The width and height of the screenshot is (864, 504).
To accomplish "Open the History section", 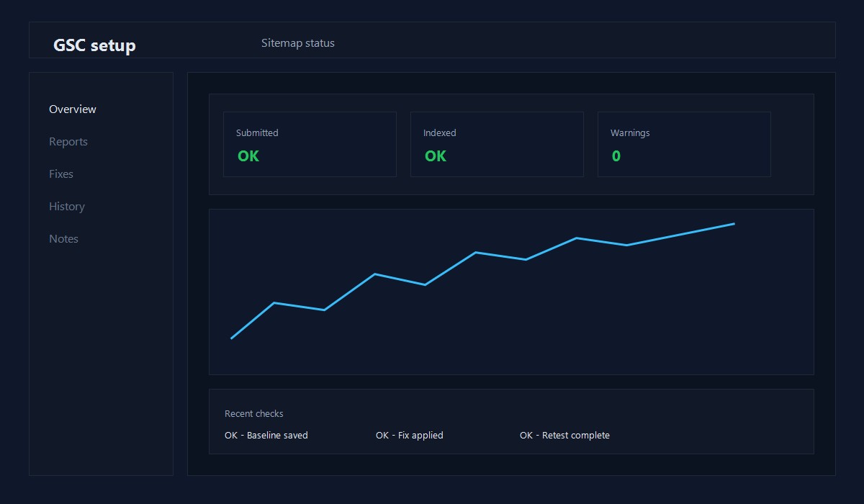I will click(x=66, y=206).
